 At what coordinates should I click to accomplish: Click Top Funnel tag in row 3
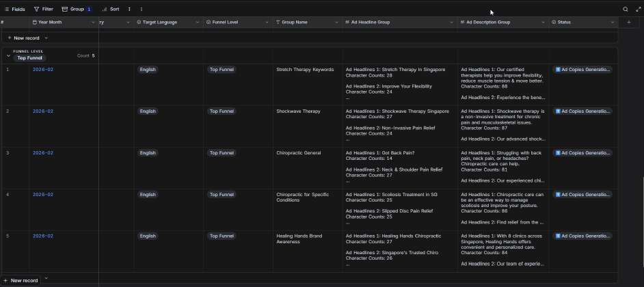click(222, 153)
